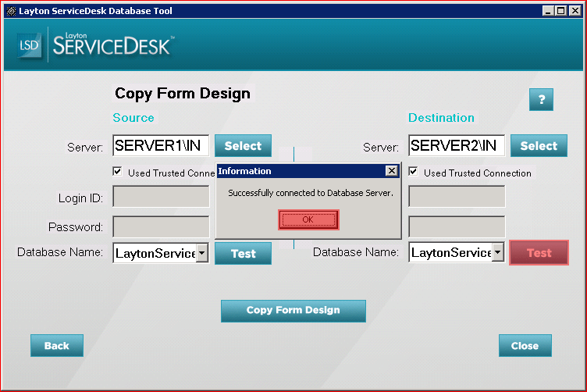Open Source Database Name dropdown arrow
The height and width of the screenshot is (392, 587).
(201, 253)
